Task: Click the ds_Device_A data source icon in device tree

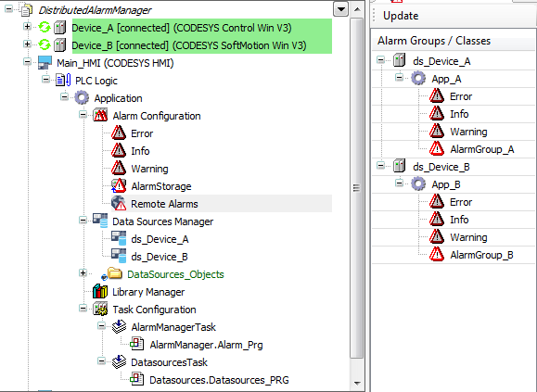Action: (119, 239)
